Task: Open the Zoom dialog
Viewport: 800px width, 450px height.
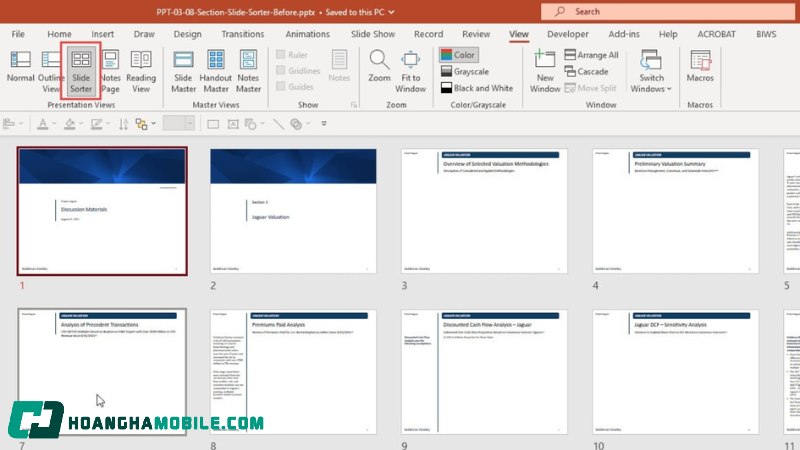Action: tap(379, 66)
